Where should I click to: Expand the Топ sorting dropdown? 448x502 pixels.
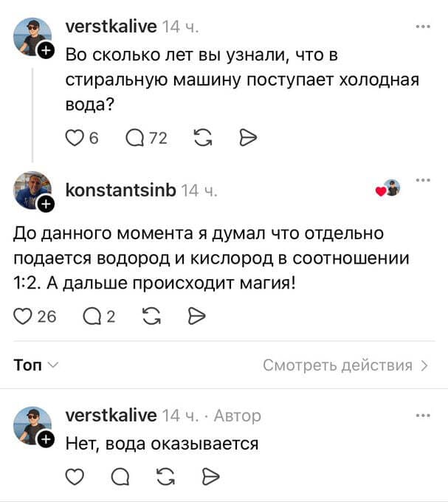[37, 365]
